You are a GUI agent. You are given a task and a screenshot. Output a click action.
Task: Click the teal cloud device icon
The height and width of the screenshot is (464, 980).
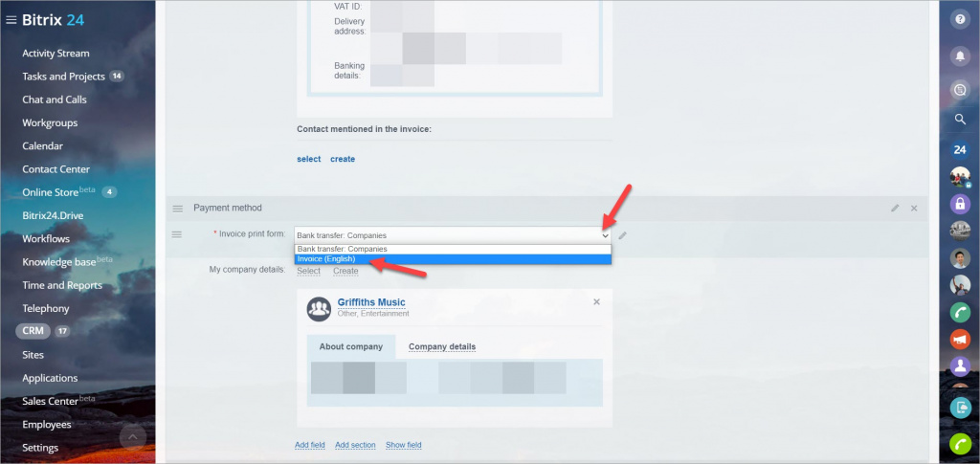961,409
